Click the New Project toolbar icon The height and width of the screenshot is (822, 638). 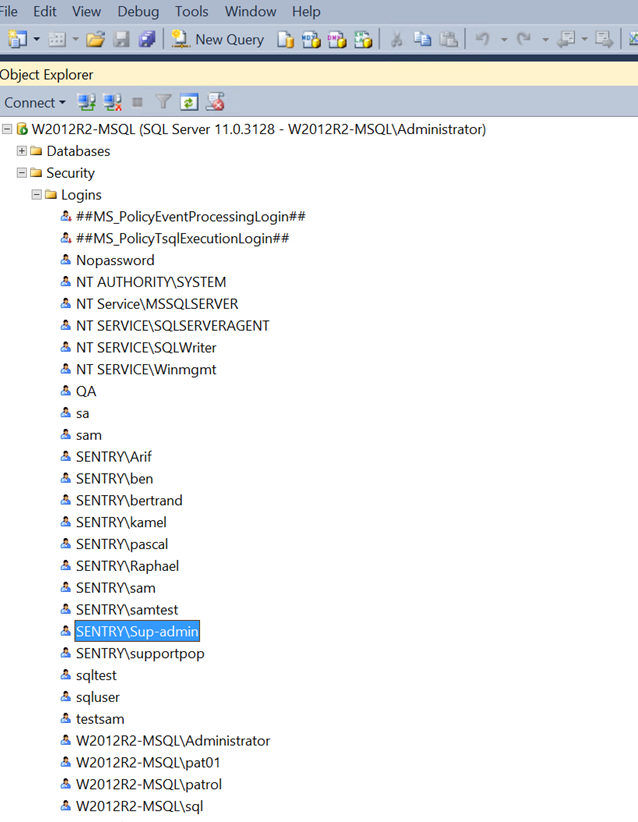(x=17, y=39)
